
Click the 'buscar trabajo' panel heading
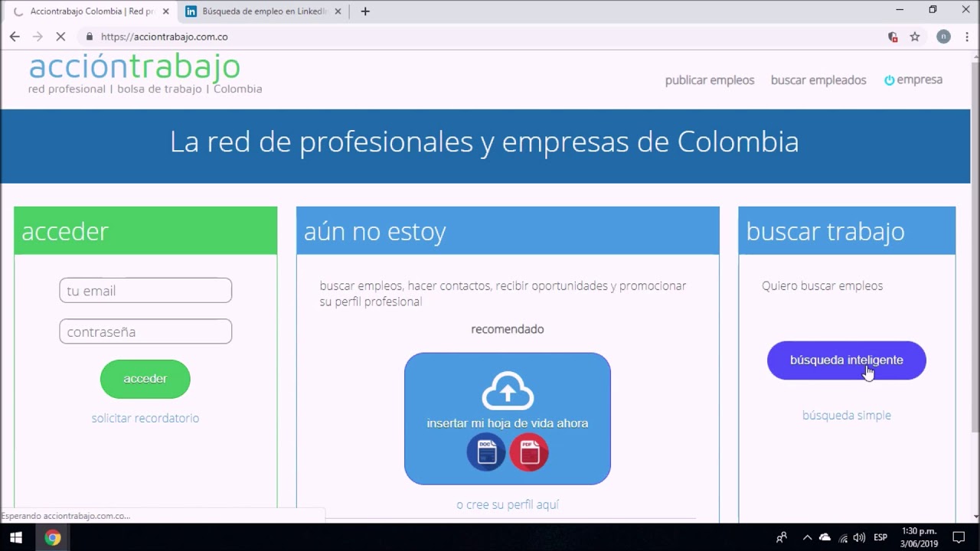tap(825, 231)
